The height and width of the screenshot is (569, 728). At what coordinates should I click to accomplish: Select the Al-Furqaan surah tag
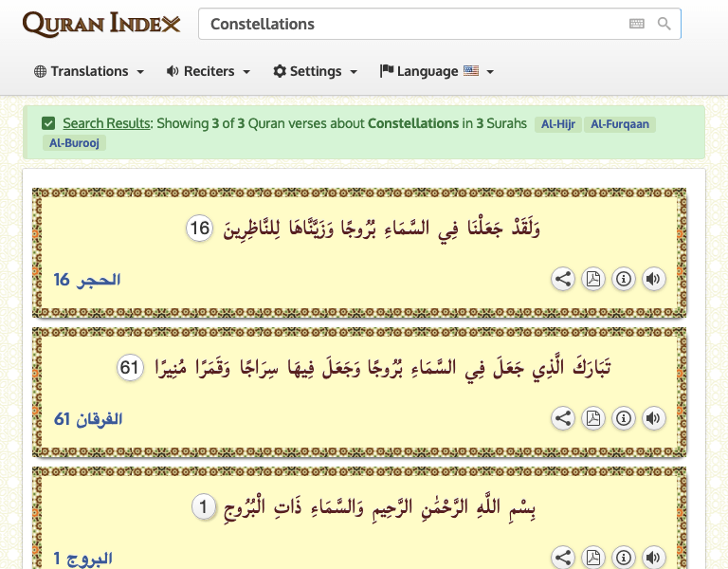pos(621,124)
